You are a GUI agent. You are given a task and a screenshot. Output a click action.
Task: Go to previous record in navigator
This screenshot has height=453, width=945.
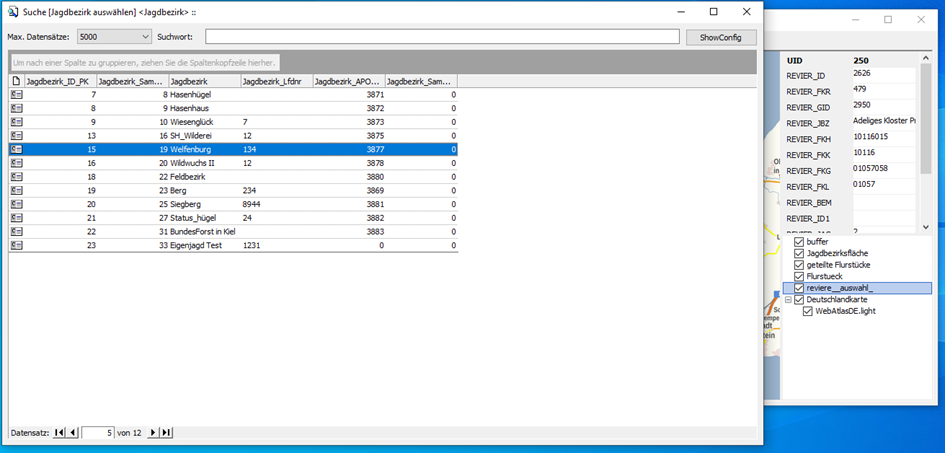coord(72,432)
